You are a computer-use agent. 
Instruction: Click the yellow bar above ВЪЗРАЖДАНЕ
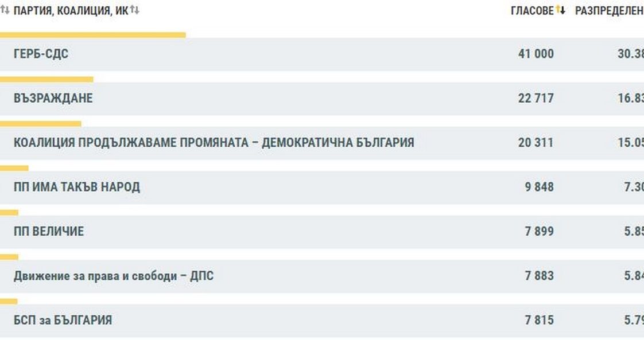click(46, 79)
